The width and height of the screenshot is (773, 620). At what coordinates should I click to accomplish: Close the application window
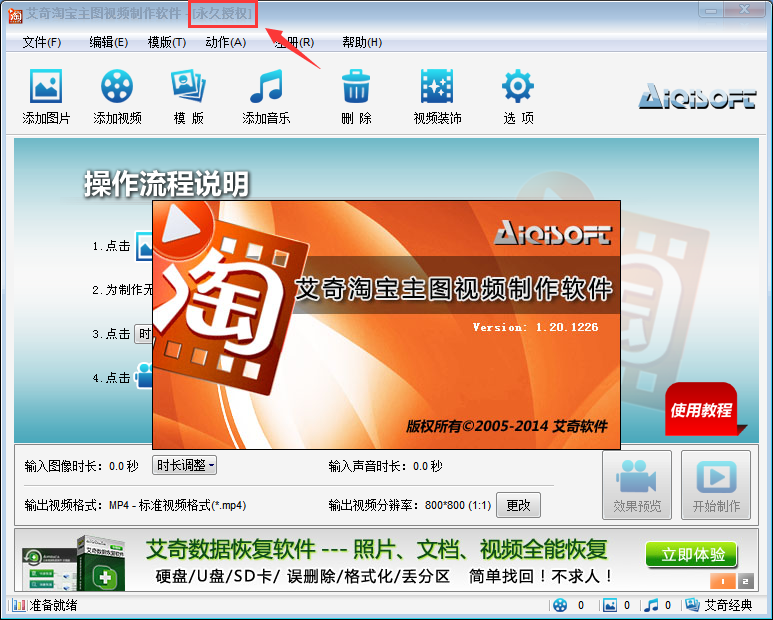pyautogui.click(x=744, y=10)
